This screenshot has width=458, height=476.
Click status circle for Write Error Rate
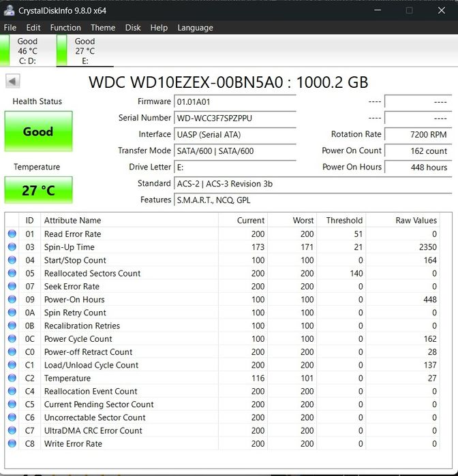(12, 443)
